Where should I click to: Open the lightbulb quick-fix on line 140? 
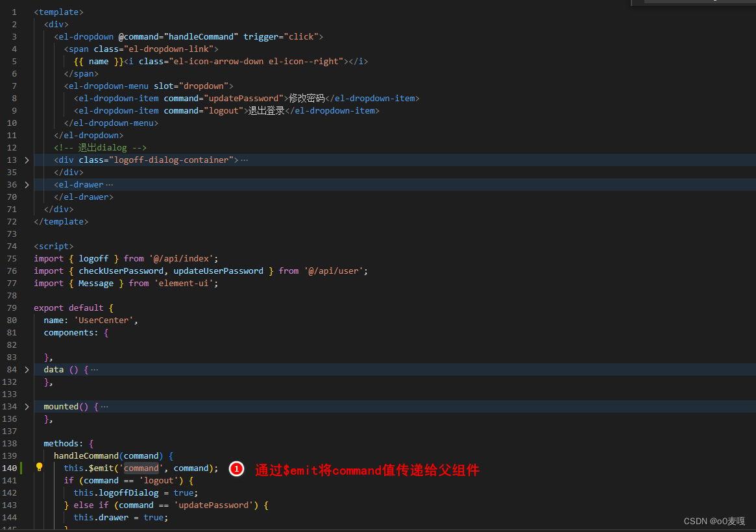pos(40,467)
